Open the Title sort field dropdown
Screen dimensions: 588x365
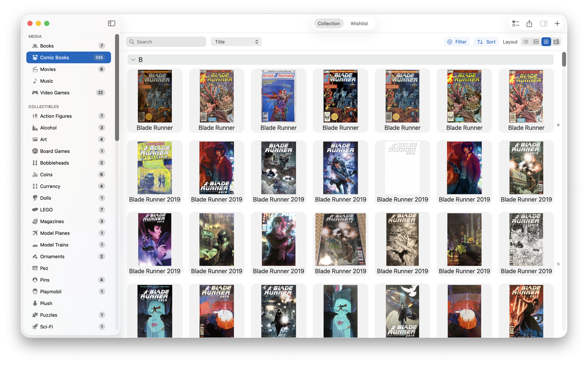[236, 42]
